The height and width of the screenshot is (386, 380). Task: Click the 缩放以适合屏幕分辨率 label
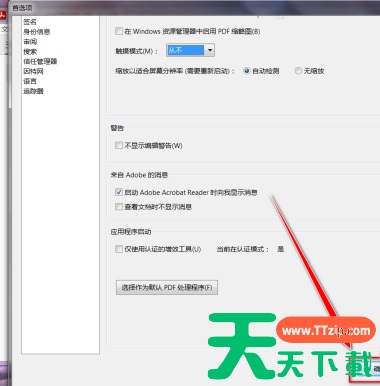pyautogui.click(x=175, y=71)
